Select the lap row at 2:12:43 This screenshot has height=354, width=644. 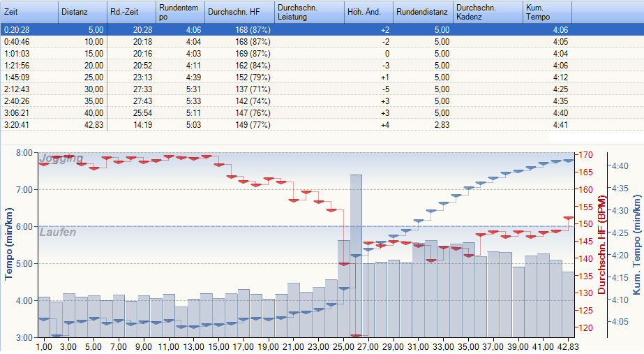coord(322,89)
